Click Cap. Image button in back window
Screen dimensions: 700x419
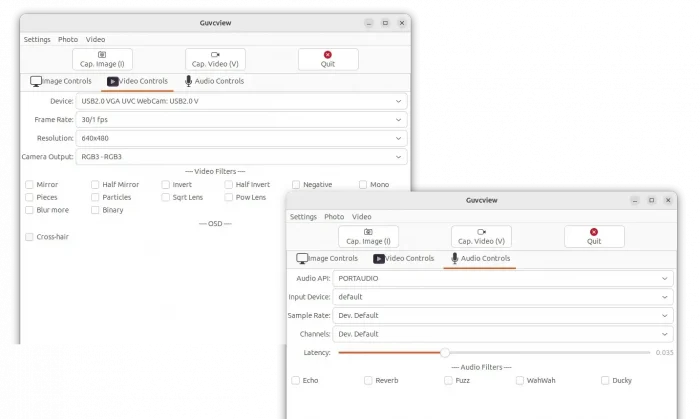click(x=102, y=59)
